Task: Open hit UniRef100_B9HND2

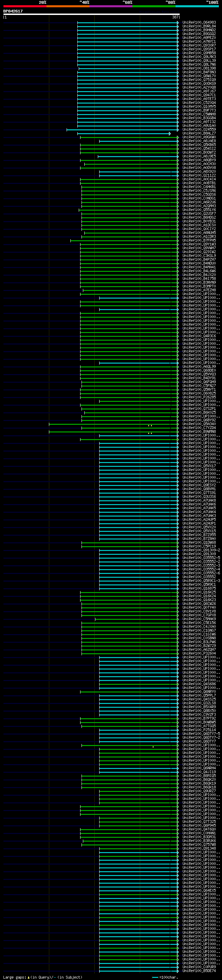Action: click(x=199, y=30)
